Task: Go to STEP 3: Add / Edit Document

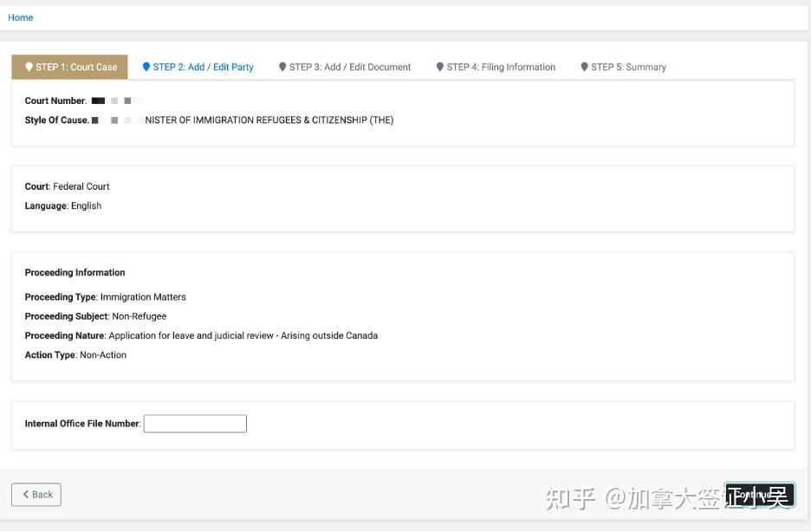Action: (345, 67)
